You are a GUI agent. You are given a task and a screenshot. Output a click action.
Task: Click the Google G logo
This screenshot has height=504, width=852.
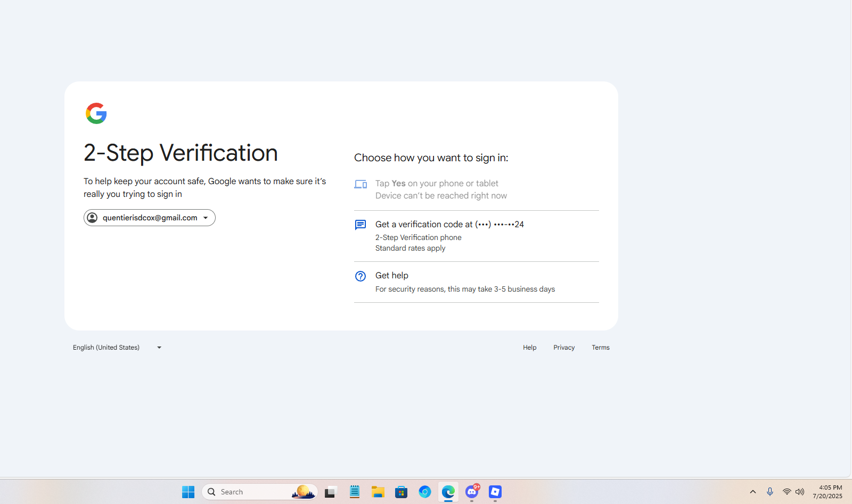point(96,113)
